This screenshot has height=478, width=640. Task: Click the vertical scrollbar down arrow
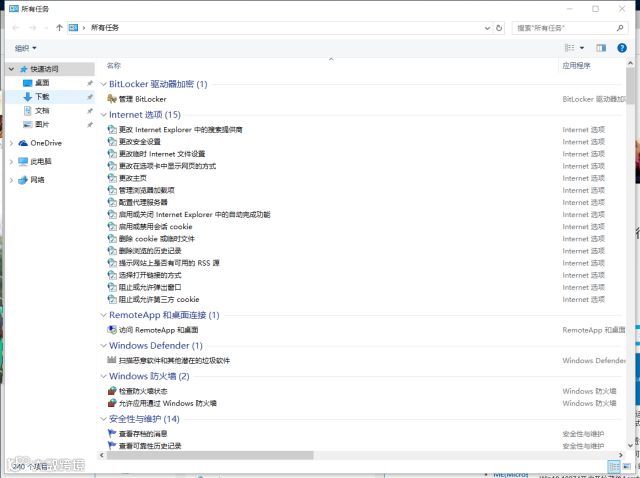point(630,445)
